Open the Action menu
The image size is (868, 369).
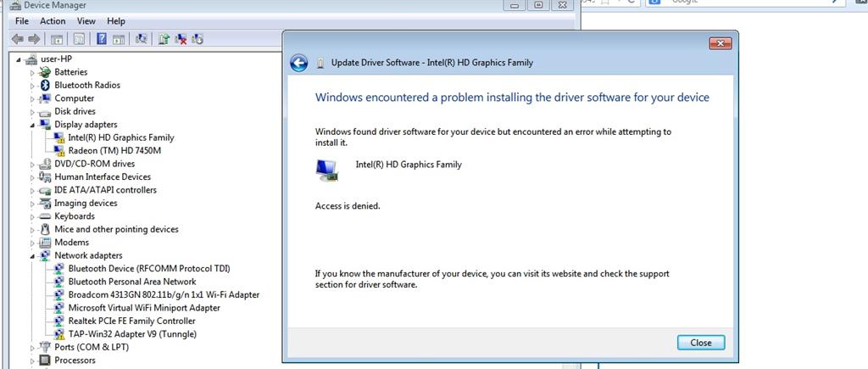[53, 21]
